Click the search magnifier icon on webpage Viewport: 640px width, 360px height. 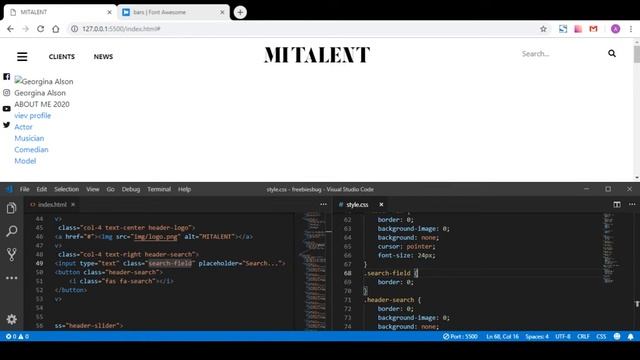pos(612,53)
